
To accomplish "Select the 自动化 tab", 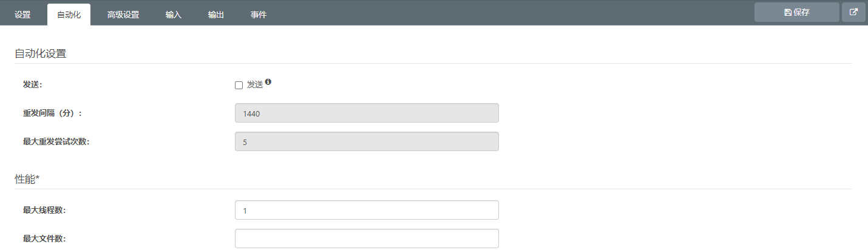I will [69, 15].
